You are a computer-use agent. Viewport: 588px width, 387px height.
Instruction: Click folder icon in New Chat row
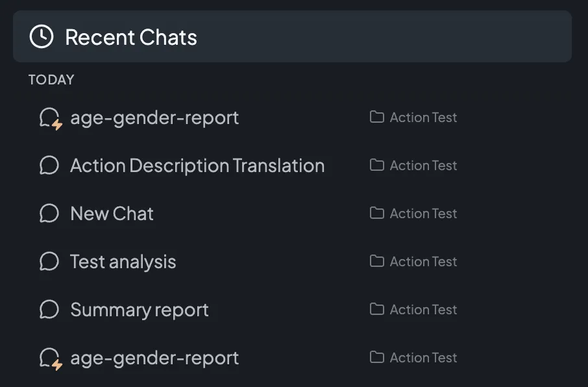coord(377,213)
